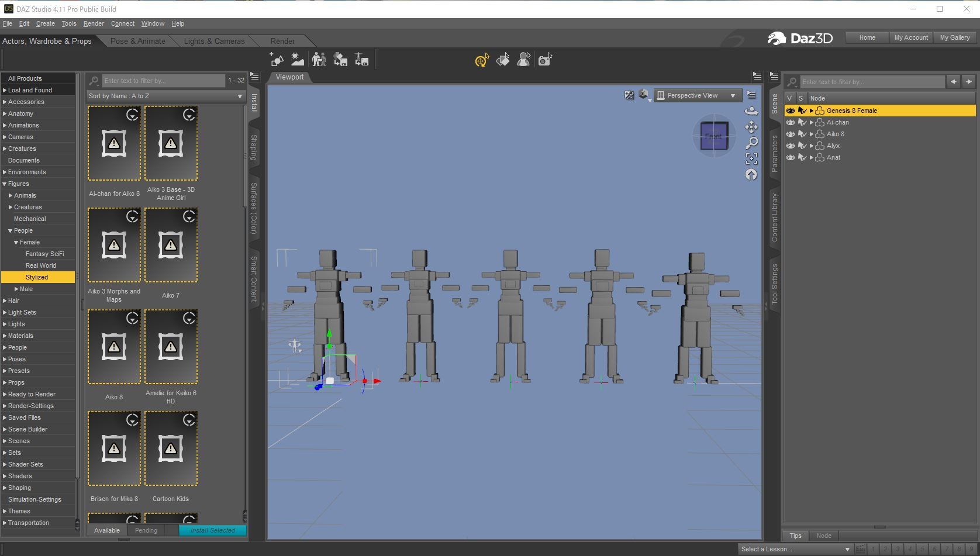The height and width of the screenshot is (556, 980).
Task: Open the Select a Lesson dropdown
Action: (795, 549)
